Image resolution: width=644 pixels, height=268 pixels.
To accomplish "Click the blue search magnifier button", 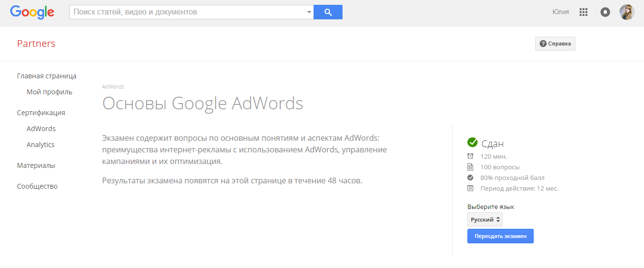I will tap(328, 12).
